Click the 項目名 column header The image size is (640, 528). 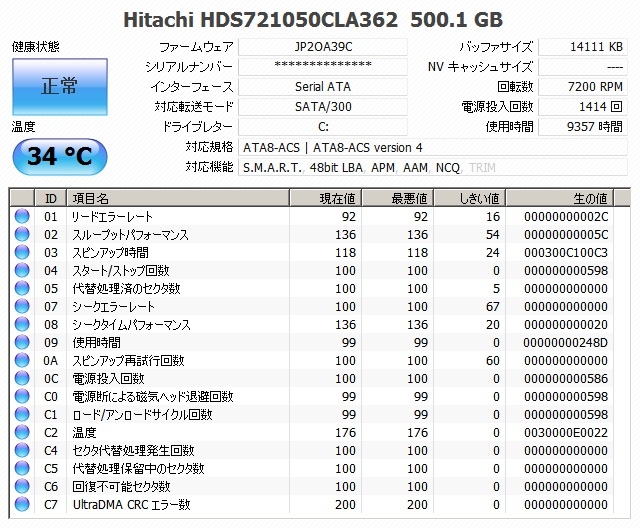pos(178,198)
